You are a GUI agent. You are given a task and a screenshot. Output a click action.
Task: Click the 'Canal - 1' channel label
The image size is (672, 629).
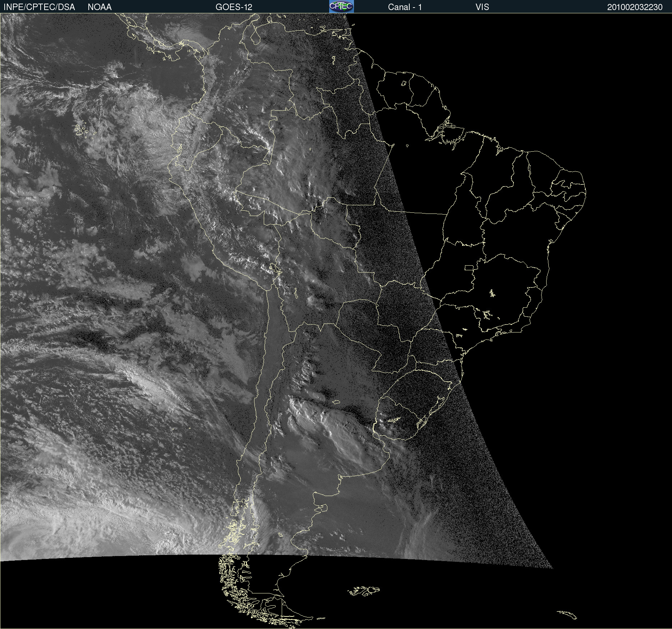click(x=405, y=7)
